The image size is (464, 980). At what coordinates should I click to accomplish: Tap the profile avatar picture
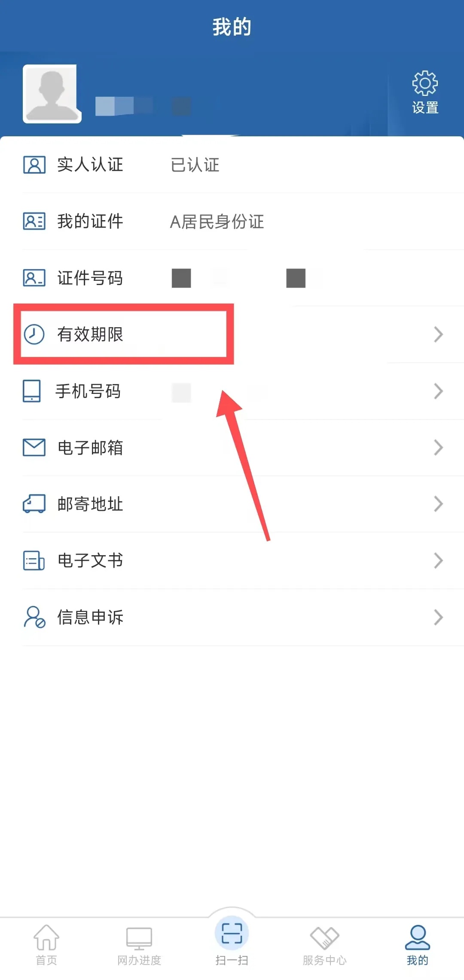coord(52,94)
